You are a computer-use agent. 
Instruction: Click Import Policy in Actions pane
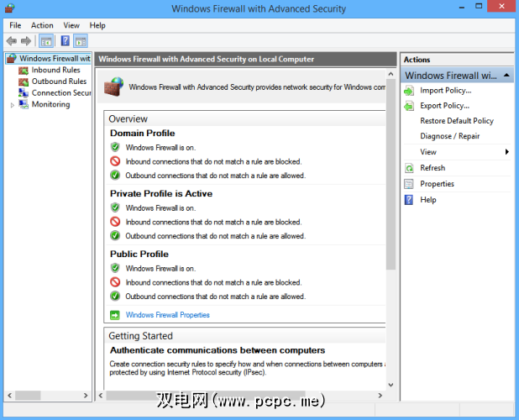[x=446, y=91]
